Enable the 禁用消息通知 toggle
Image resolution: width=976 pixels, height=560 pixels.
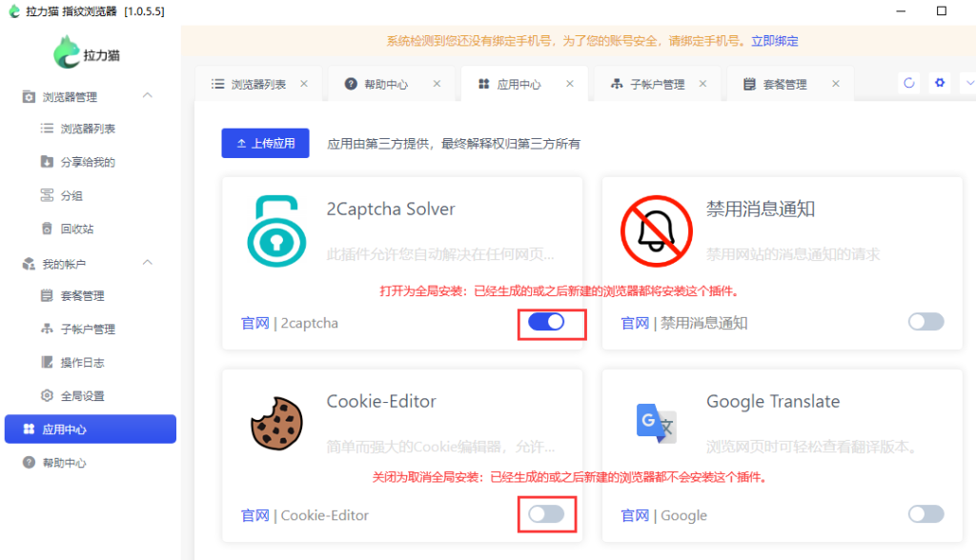tap(926, 322)
